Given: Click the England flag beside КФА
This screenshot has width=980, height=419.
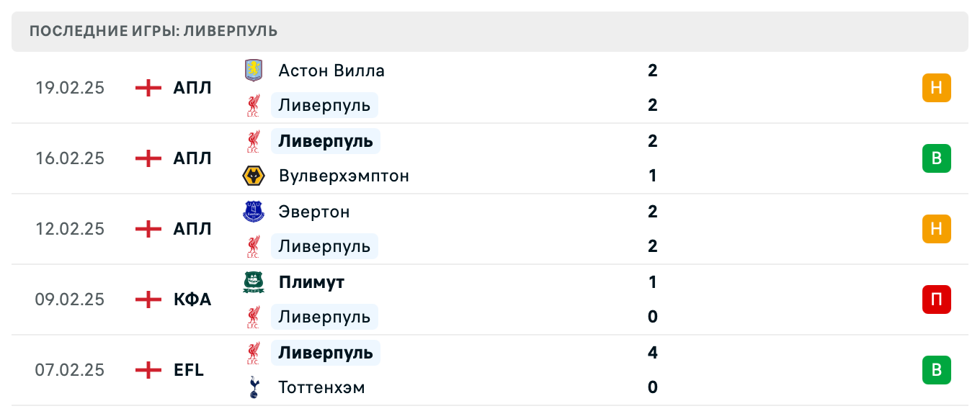Looking at the screenshot, I should 147,299.
